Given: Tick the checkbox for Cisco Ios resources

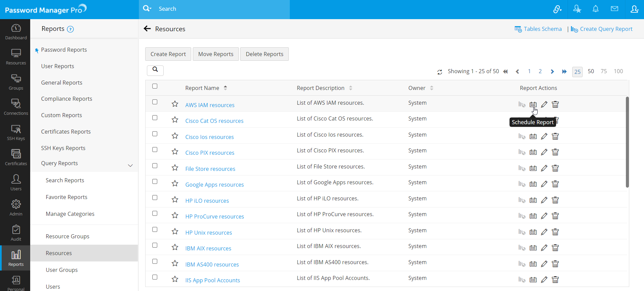Looking at the screenshot, I should click(x=155, y=134).
